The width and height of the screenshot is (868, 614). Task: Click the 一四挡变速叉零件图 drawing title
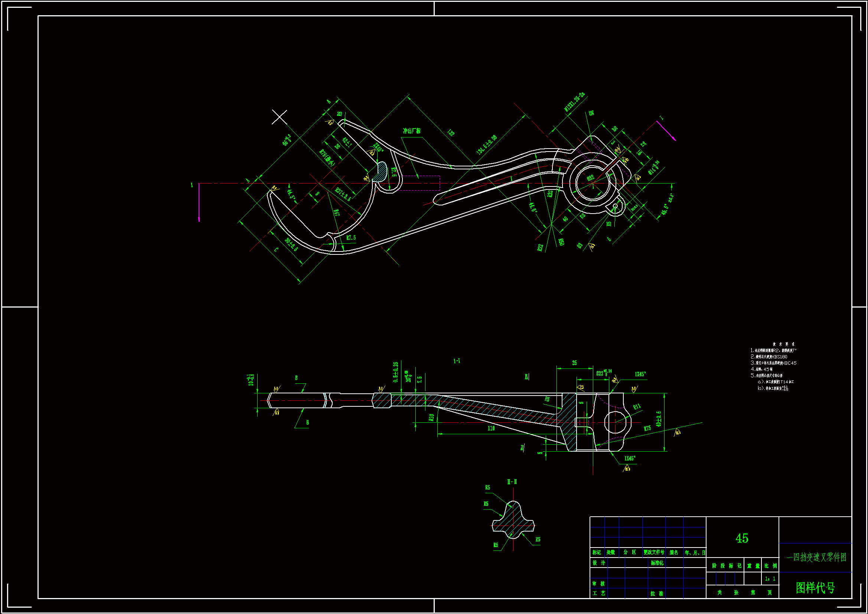pyautogui.click(x=816, y=557)
